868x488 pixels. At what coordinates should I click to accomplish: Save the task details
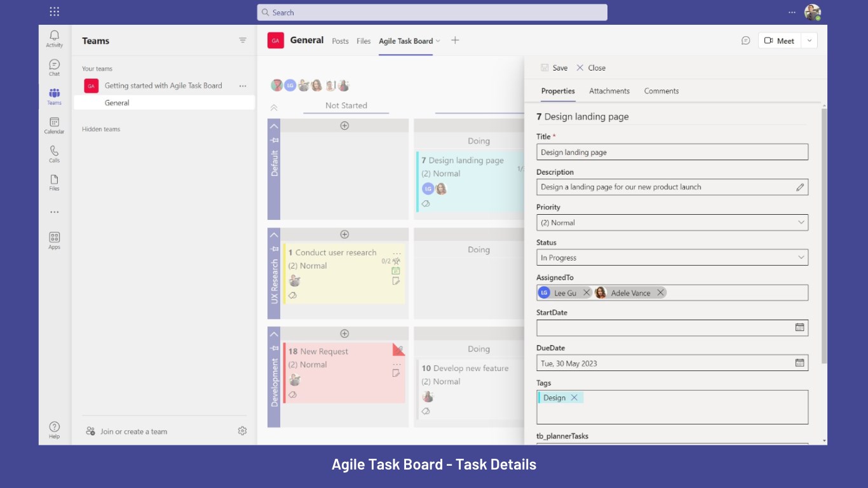click(x=554, y=68)
